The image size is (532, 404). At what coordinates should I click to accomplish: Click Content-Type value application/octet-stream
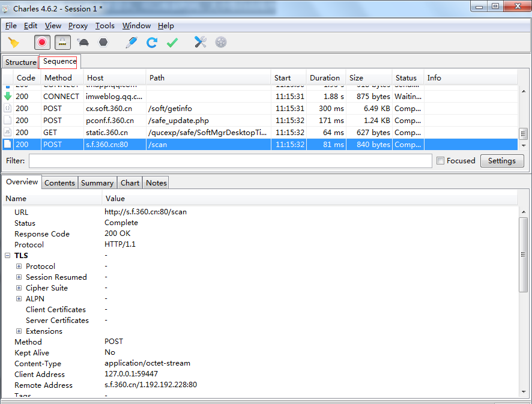pos(147,363)
